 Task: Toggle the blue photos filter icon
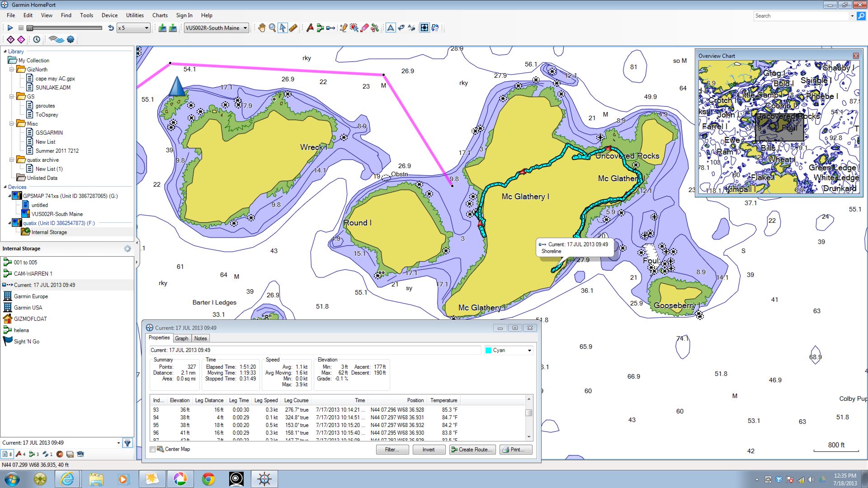tap(80, 454)
